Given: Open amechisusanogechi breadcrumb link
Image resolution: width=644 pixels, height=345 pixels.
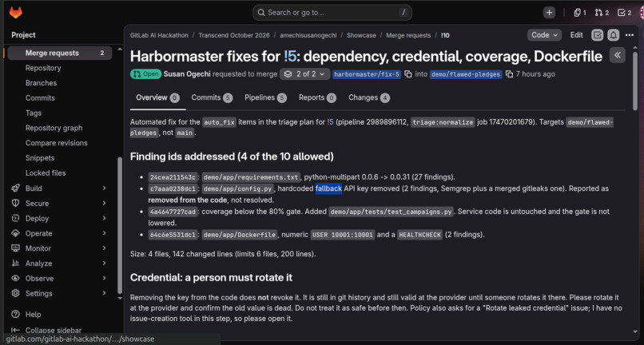Looking at the screenshot, I should [308, 35].
